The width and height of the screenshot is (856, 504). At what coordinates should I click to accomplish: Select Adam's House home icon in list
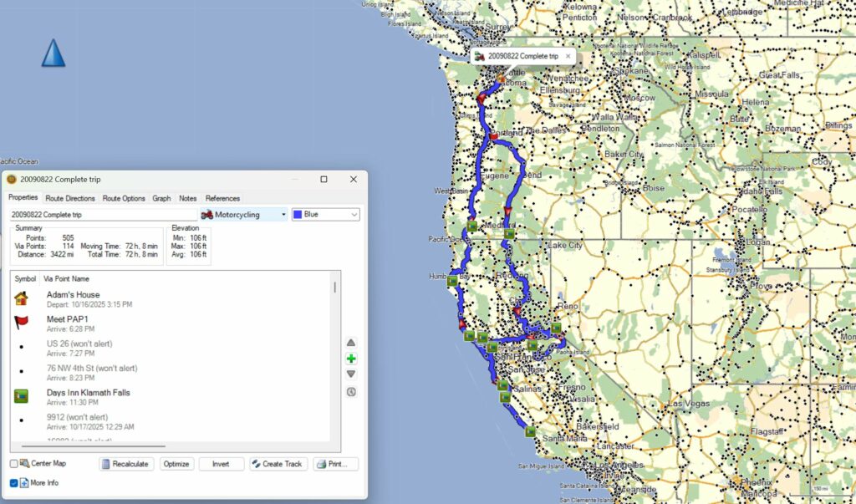22,298
